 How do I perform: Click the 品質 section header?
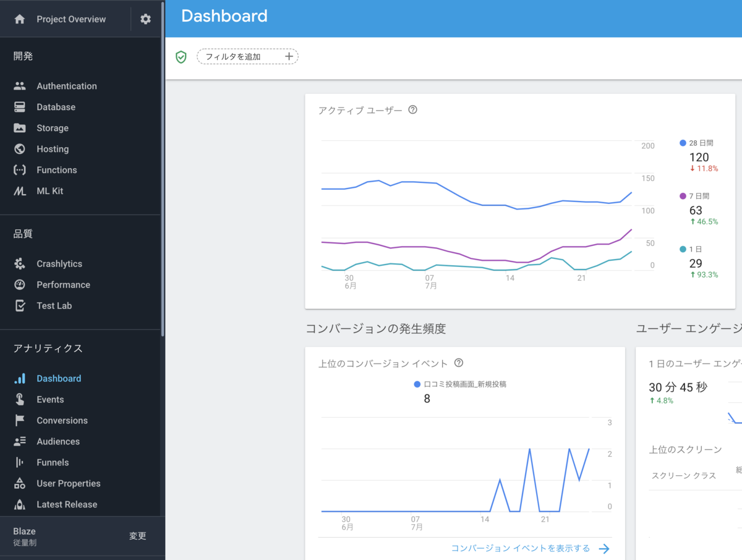pyautogui.click(x=23, y=234)
